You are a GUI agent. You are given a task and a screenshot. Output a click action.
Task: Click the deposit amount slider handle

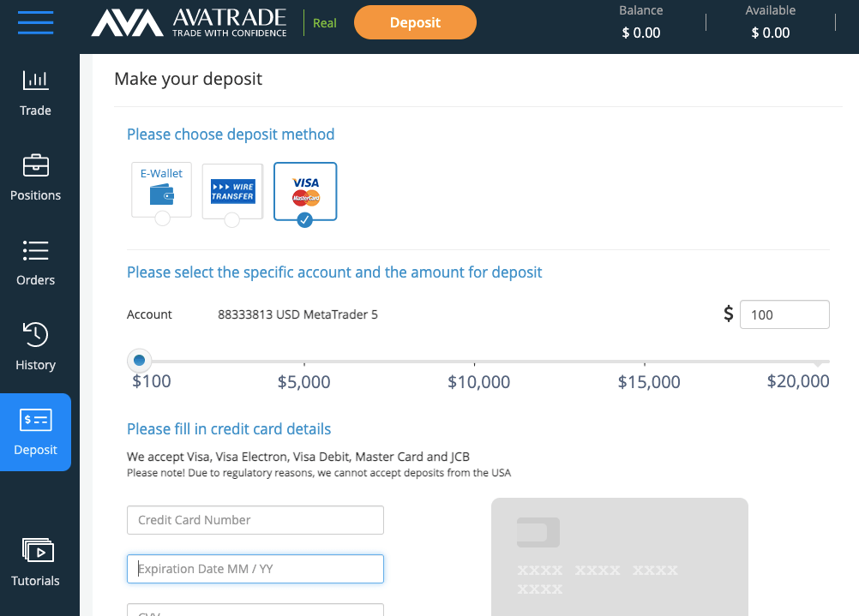[x=139, y=361]
